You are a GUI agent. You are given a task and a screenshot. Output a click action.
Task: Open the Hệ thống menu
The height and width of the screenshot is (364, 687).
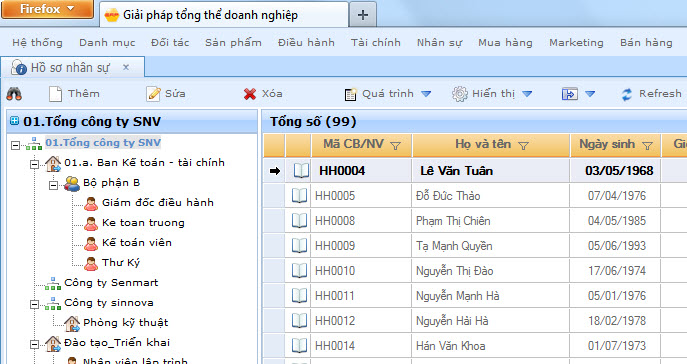coord(37,42)
